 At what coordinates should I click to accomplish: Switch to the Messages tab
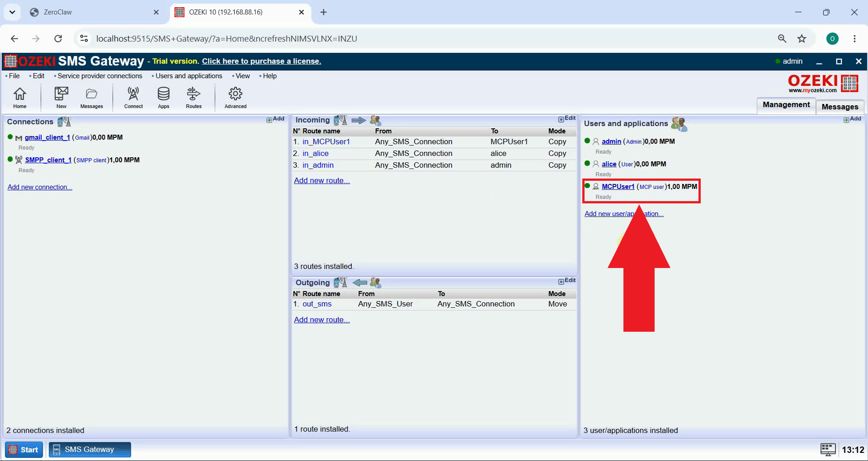pos(840,107)
